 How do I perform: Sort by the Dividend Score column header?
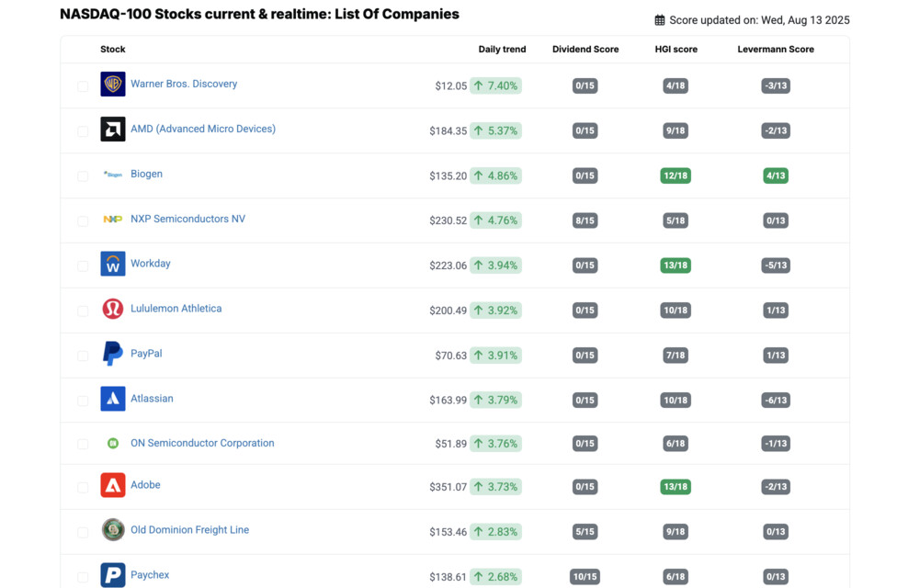point(585,50)
